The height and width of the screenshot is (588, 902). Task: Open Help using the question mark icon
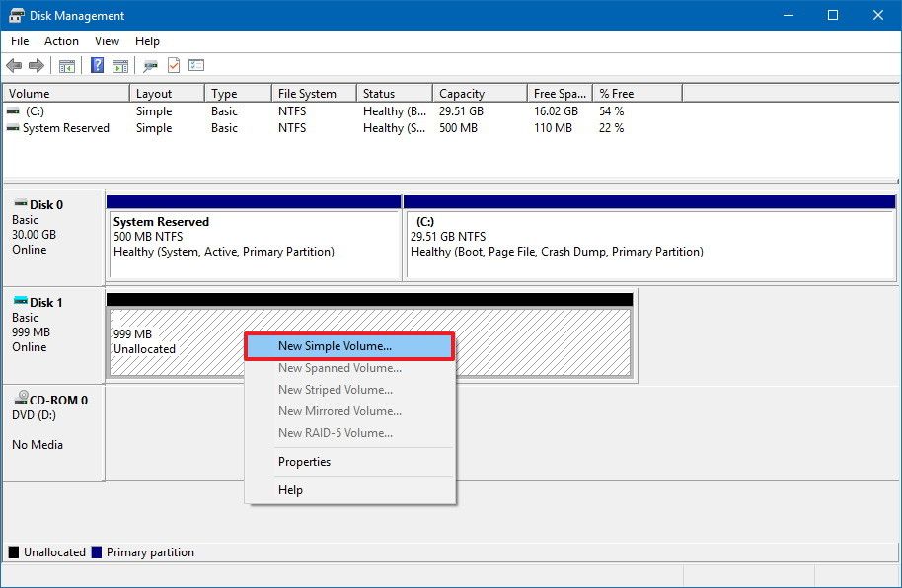pyautogui.click(x=97, y=65)
